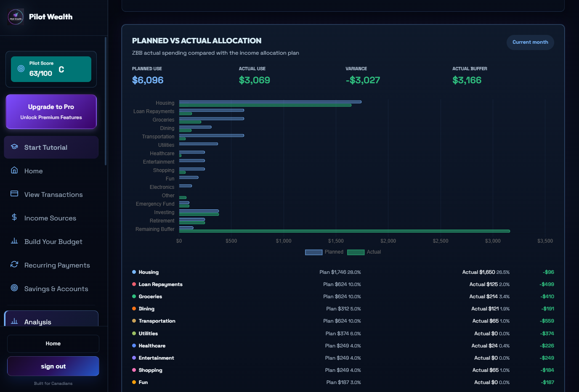Click the Fun row label in list
This screenshot has width=579, height=392.
143,382
